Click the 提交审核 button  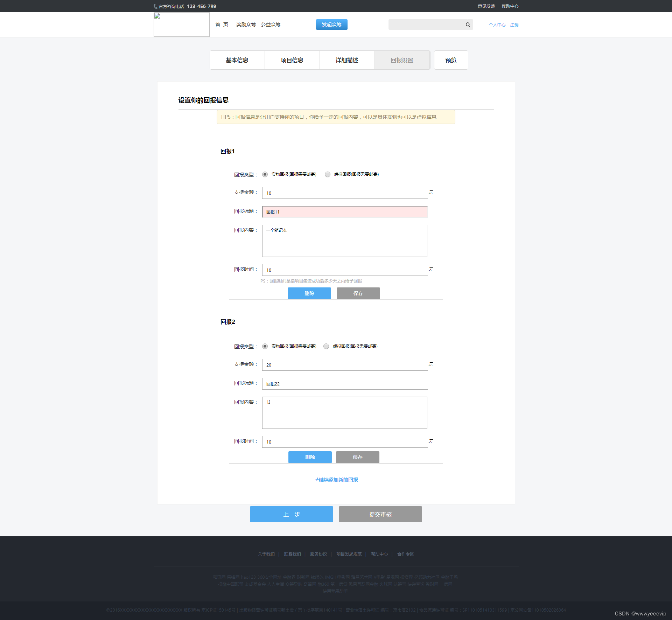pyautogui.click(x=380, y=514)
